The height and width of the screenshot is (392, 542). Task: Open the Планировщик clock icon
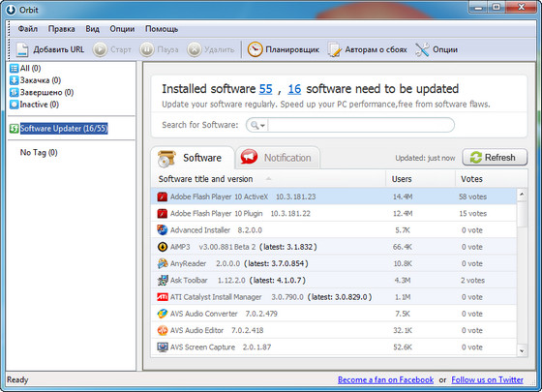[255, 49]
